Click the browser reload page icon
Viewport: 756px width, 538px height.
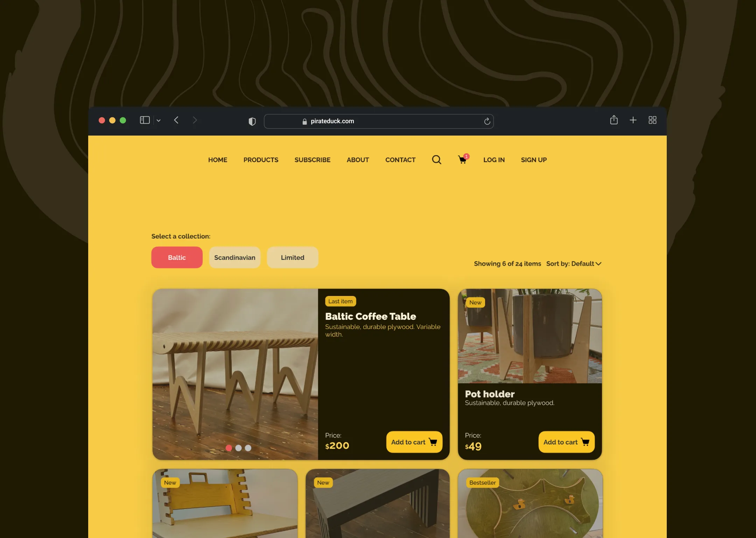click(487, 121)
